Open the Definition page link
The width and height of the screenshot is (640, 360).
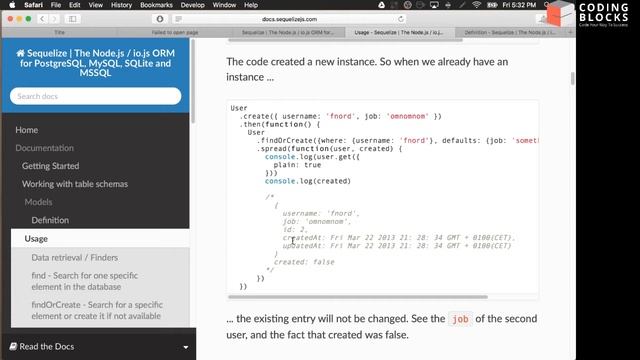click(x=50, y=220)
